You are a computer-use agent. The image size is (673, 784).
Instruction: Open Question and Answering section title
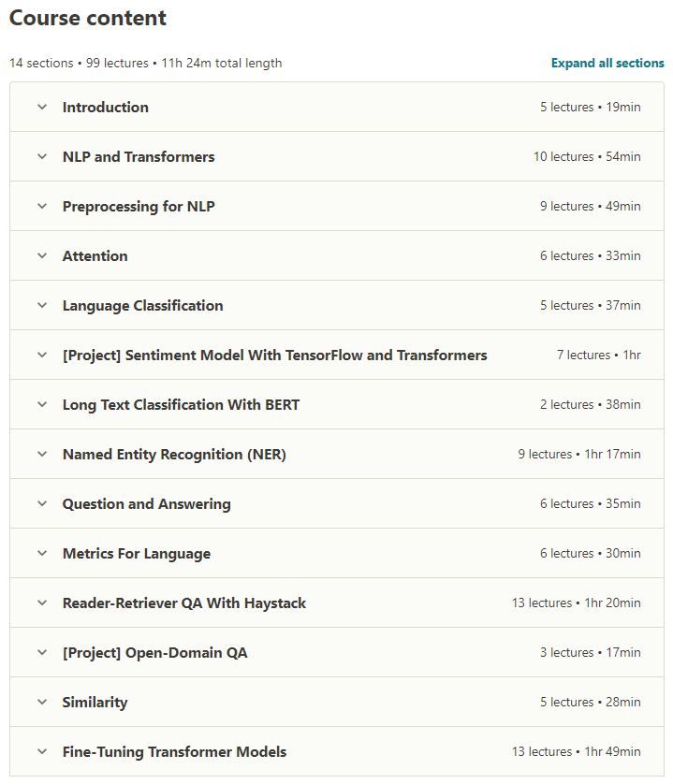146,503
